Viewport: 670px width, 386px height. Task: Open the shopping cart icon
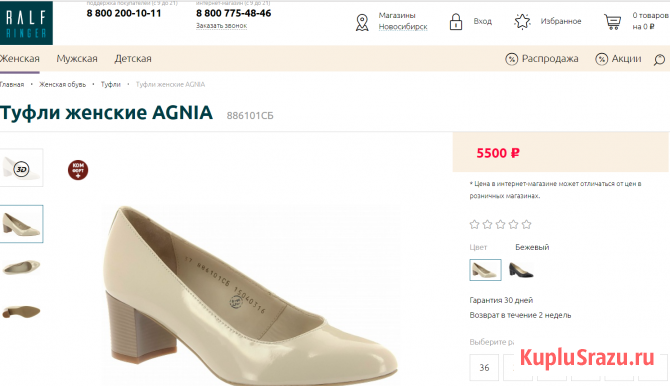612,21
